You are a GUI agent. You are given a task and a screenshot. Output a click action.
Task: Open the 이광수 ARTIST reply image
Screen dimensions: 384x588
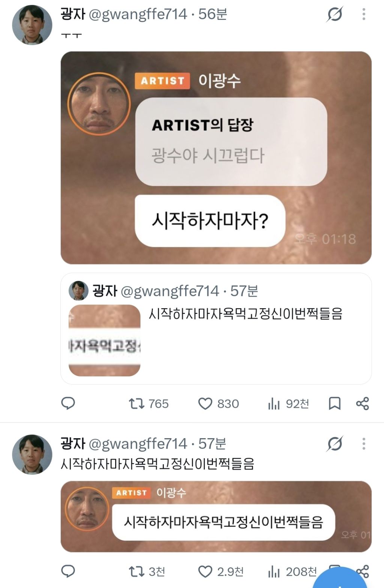point(216,158)
